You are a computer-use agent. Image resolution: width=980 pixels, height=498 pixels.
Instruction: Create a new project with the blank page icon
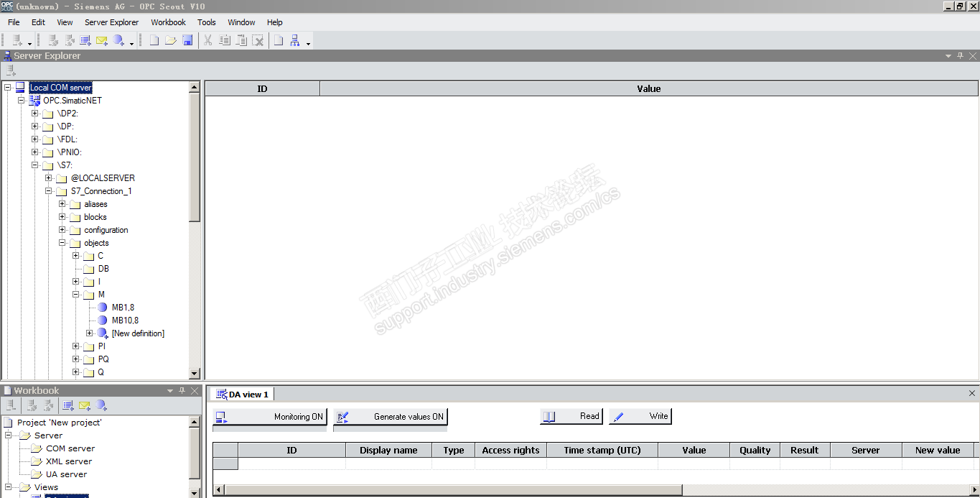coord(154,41)
